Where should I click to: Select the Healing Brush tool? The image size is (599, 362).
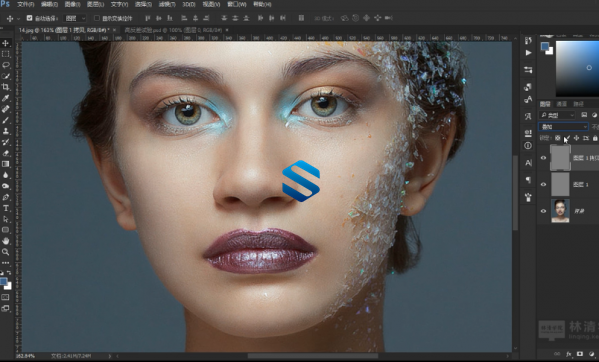tap(6, 109)
